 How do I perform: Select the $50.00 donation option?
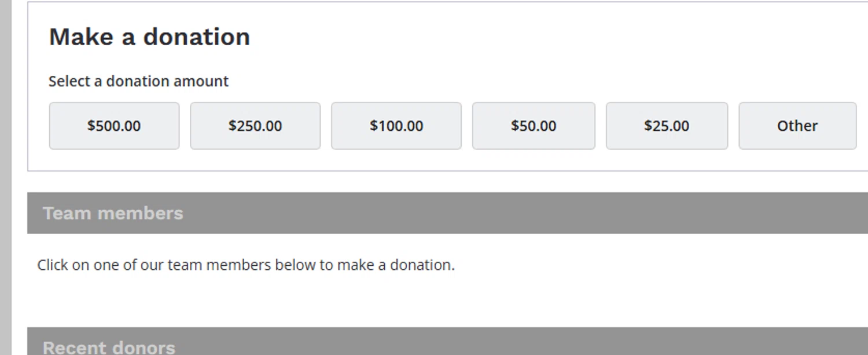click(x=534, y=126)
